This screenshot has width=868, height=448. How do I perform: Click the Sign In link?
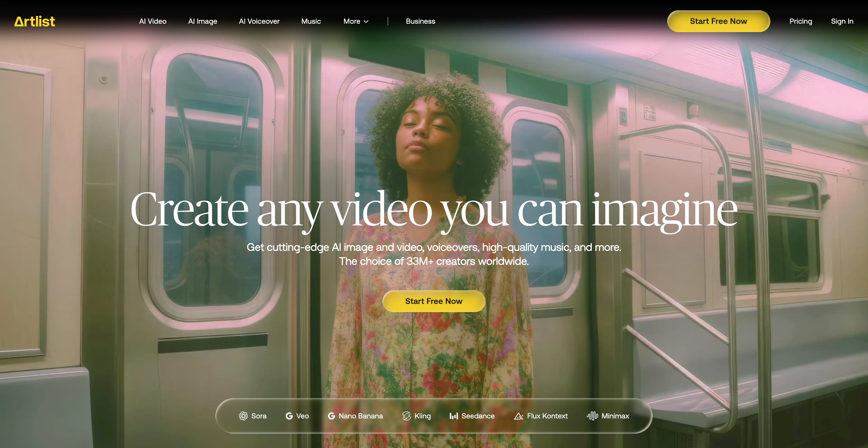[x=842, y=21]
